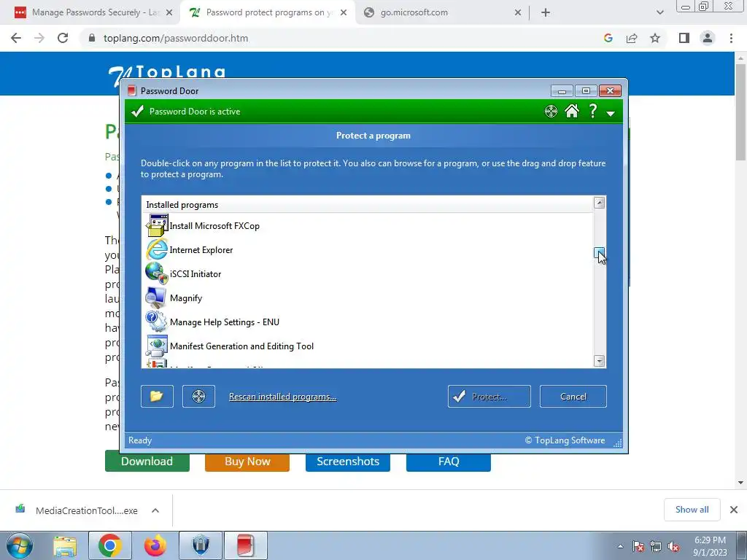The height and width of the screenshot is (560, 747).
Task: Click the network tray icon
Action: pyautogui.click(x=656, y=547)
